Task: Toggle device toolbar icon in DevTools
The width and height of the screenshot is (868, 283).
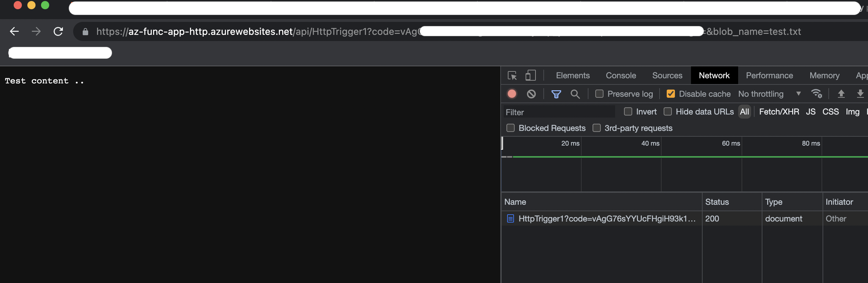Action: pos(530,75)
